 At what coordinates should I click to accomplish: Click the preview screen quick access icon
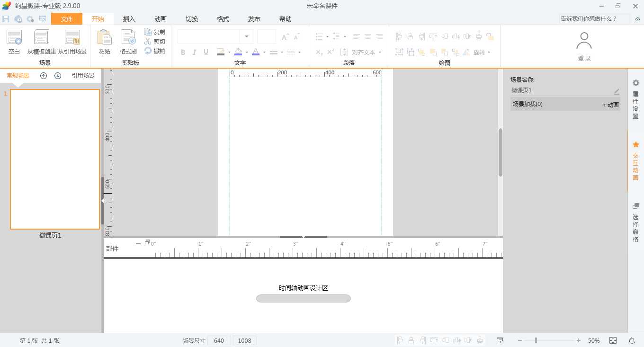pos(43,19)
